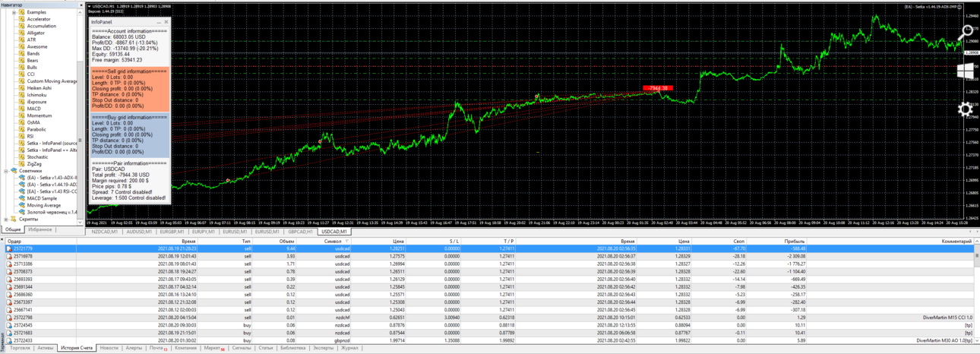Click the red -7944.38 profit label on the chart
This screenshot has height=354, width=980.
coord(658,88)
